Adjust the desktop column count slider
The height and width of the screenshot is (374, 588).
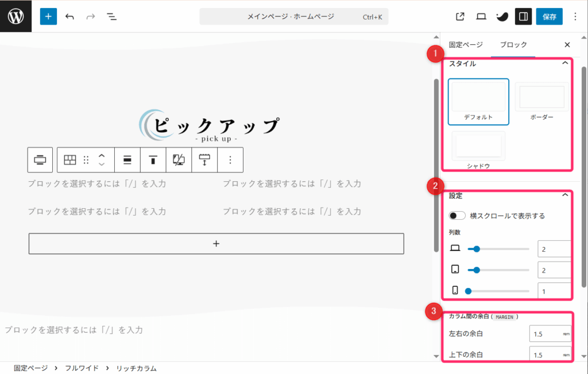498,249
